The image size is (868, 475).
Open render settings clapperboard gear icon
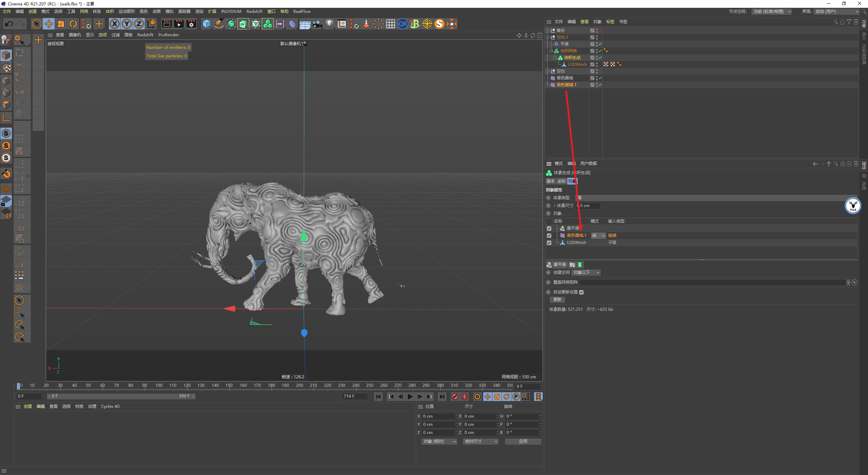click(x=192, y=24)
